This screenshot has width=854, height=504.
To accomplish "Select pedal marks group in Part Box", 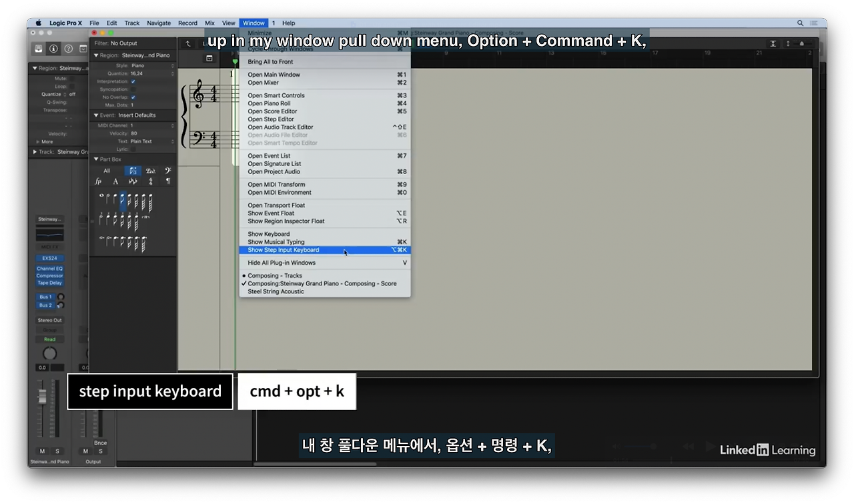I will (x=151, y=171).
